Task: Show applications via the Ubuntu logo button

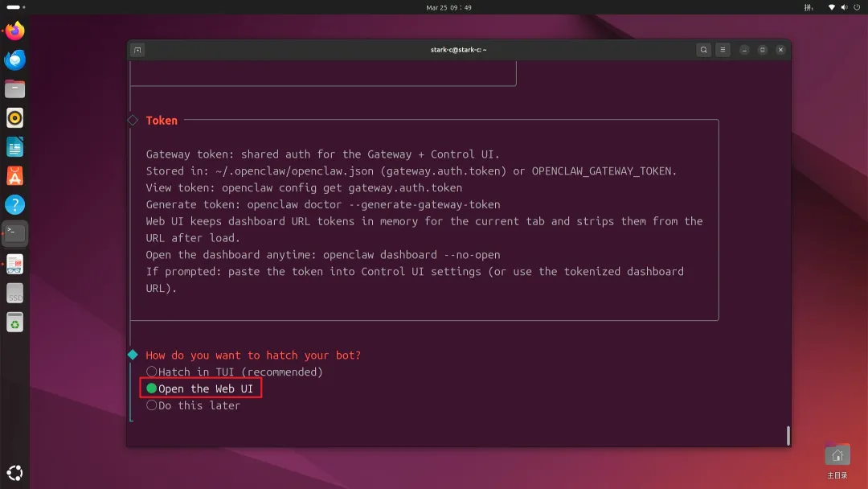Action: (15, 472)
